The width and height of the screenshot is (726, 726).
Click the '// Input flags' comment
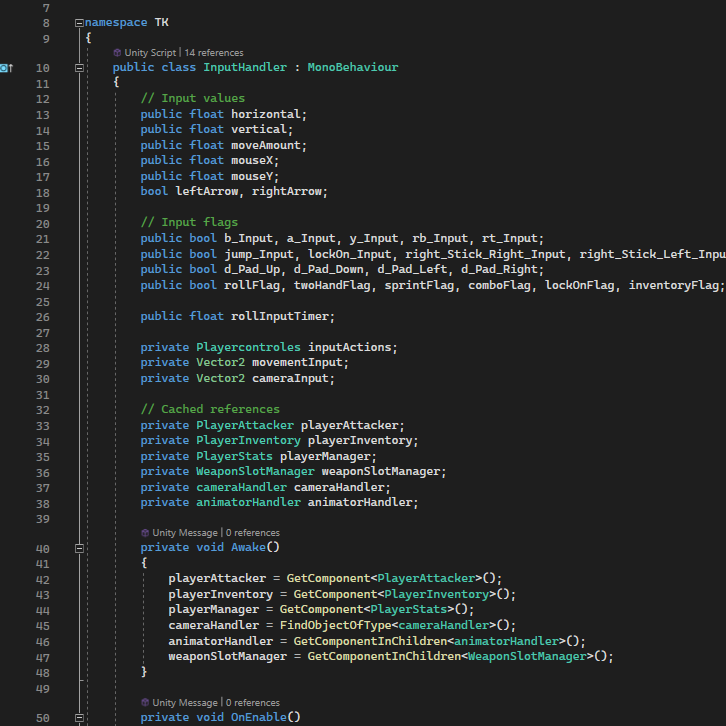(x=189, y=222)
